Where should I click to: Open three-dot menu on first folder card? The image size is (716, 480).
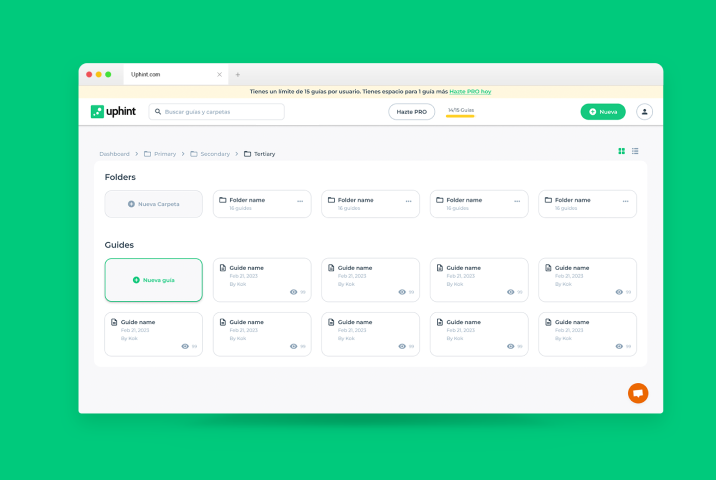299,201
